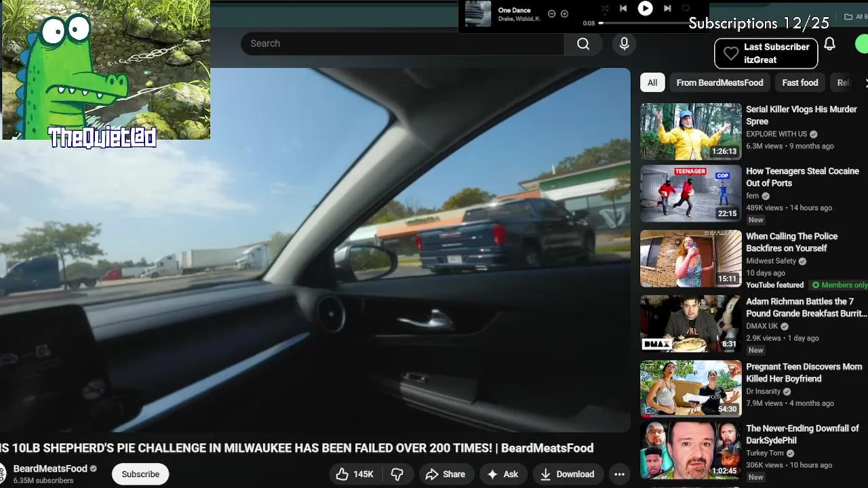
Task: Activate voice search microphone icon
Action: 624,43
